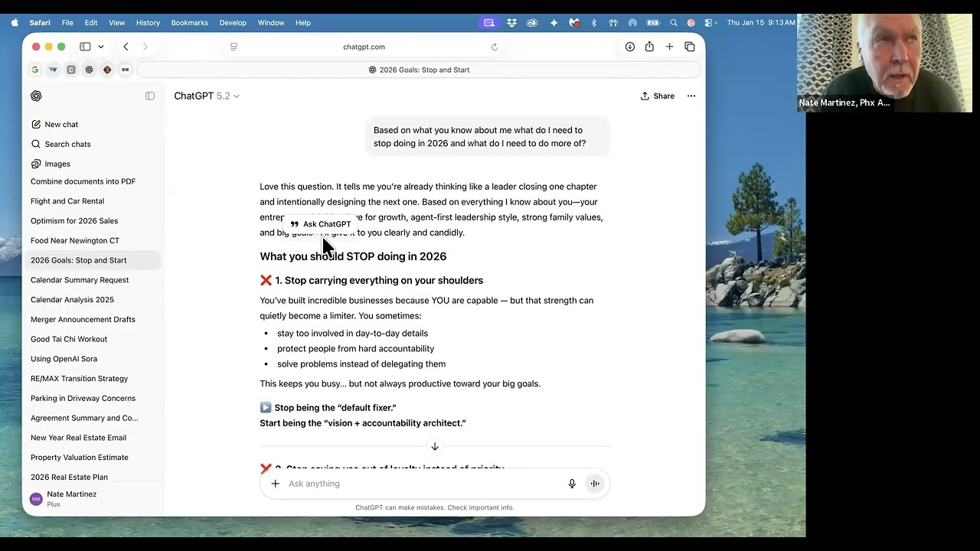980x551 pixels.
Task: Open the Google pinned tab
Action: (x=34, y=70)
